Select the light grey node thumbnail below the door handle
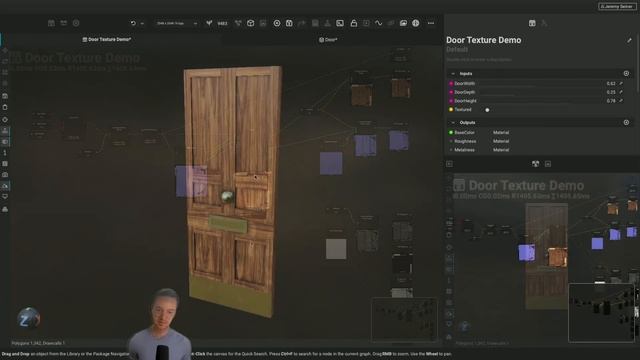The image size is (640, 360). tap(336, 249)
